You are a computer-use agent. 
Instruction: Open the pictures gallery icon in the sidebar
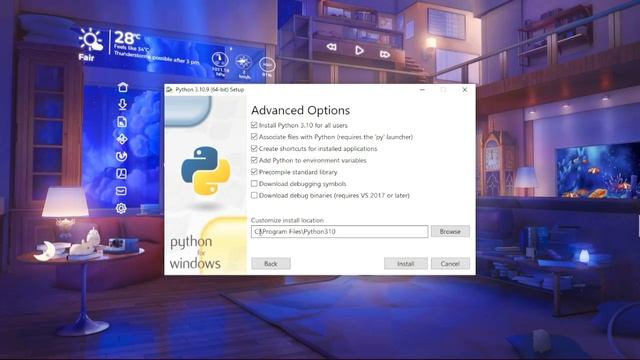click(x=121, y=174)
